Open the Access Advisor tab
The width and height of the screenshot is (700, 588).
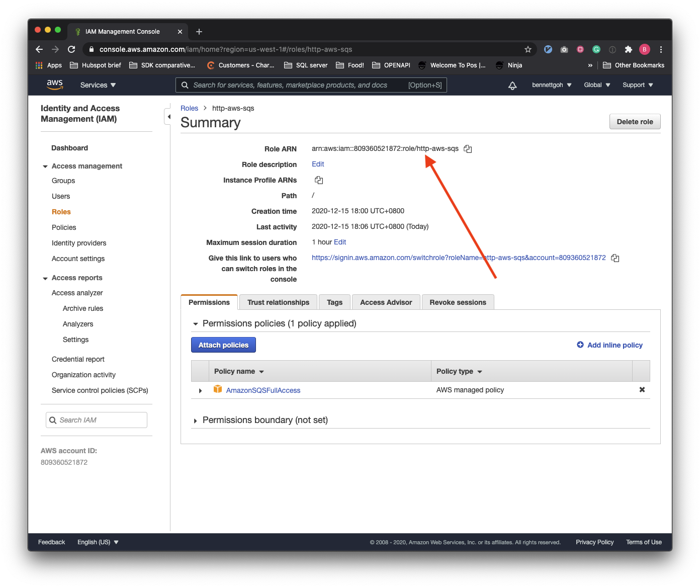tap(386, 302)
